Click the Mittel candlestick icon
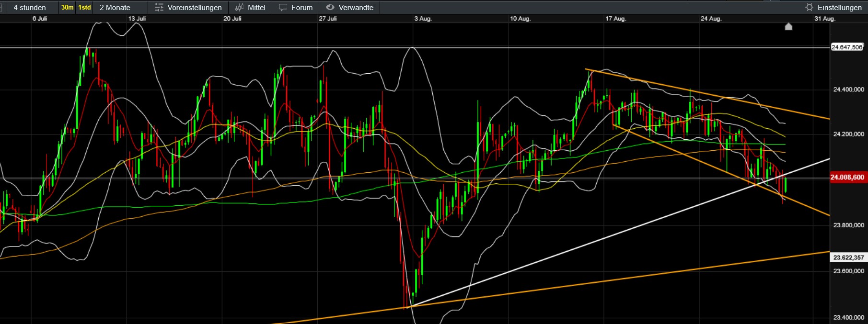Viewport: 868px width, 324px height. point(240,7)
